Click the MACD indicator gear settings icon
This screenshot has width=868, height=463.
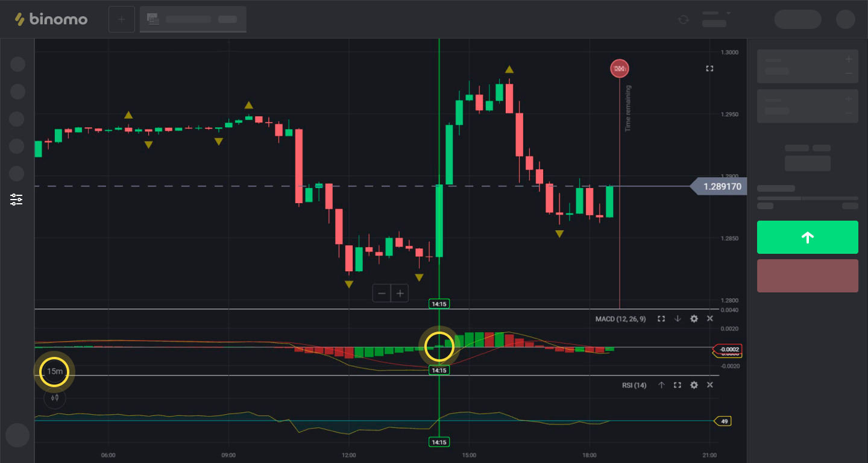pyautogui.click(x=694, y=319)
